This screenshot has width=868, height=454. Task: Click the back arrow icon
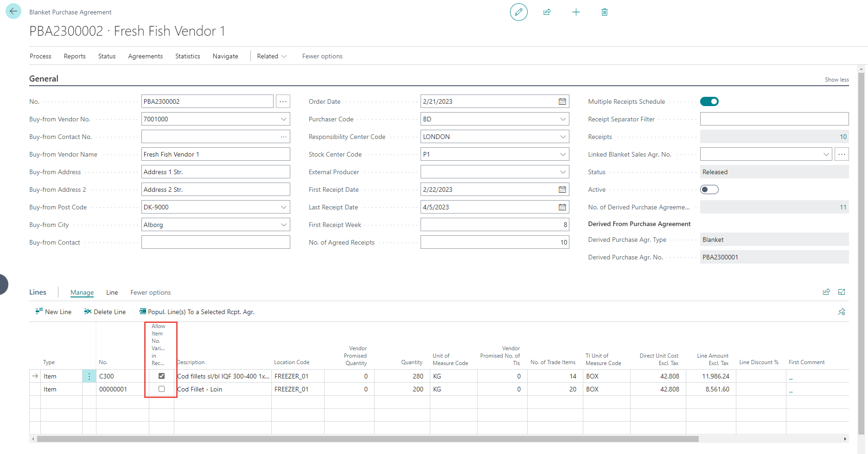click(13, 11)
